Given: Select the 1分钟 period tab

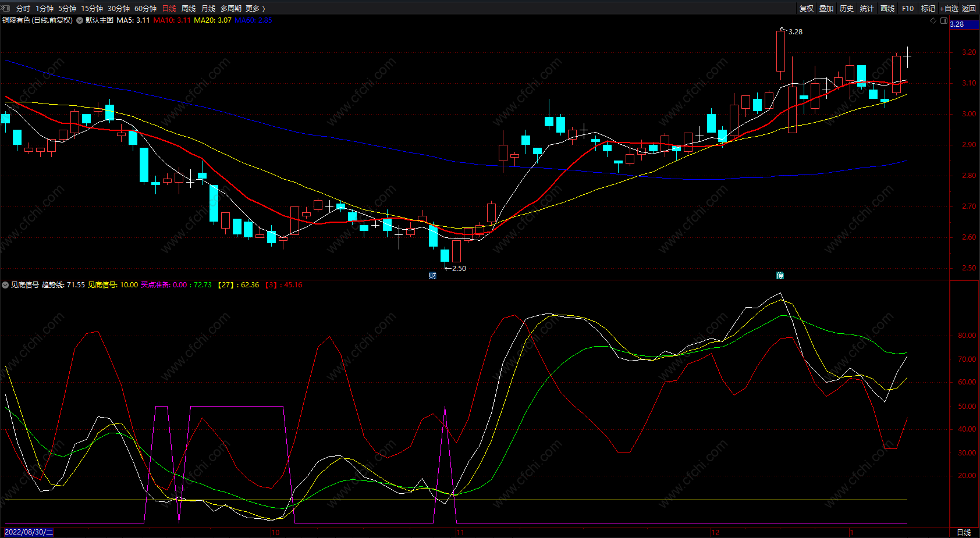Looking at the screenshot, I should (x=44, y=8).
